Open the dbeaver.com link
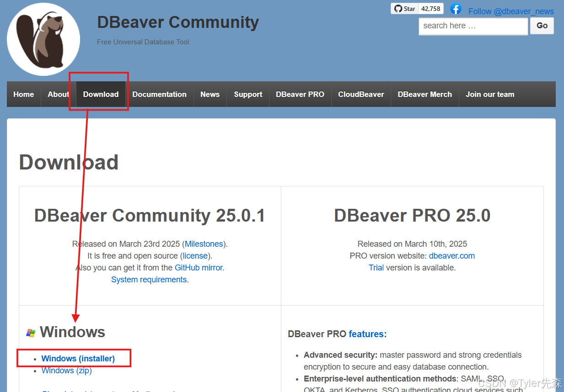Screen dimensions: 564x392 pos(452,256)
